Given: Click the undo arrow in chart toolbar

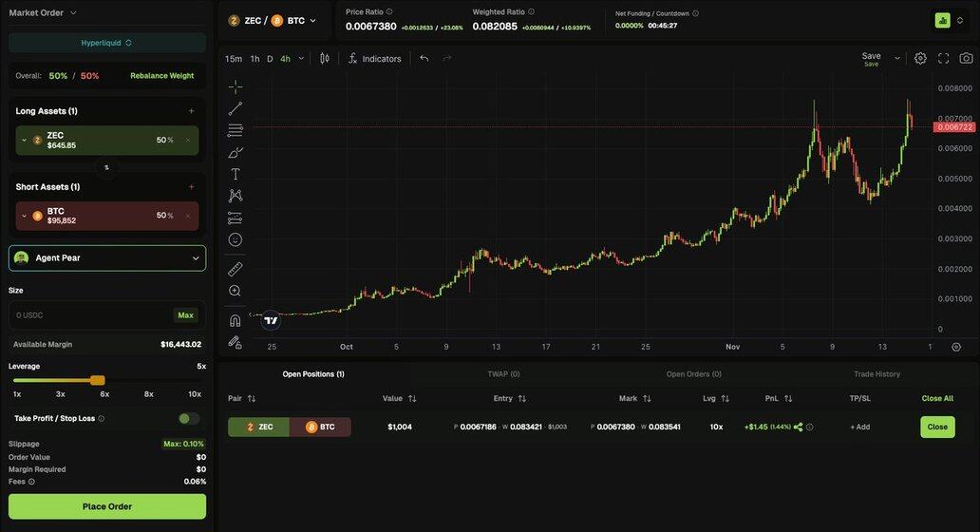Looking at the screenshot, I should coord(424,58).
